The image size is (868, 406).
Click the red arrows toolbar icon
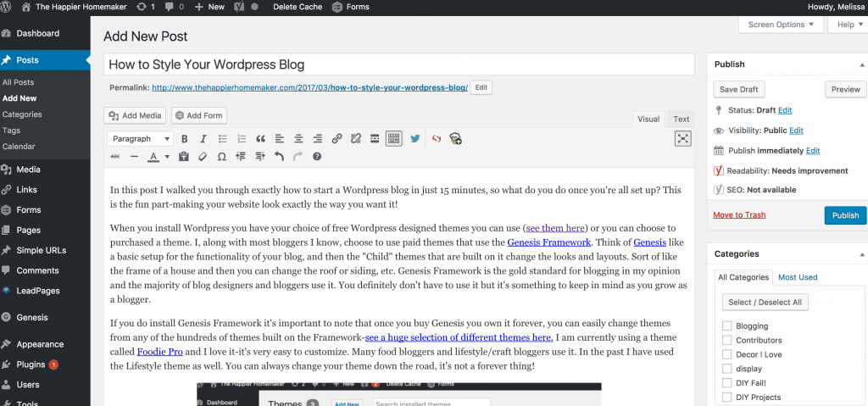tap(437, 139)
